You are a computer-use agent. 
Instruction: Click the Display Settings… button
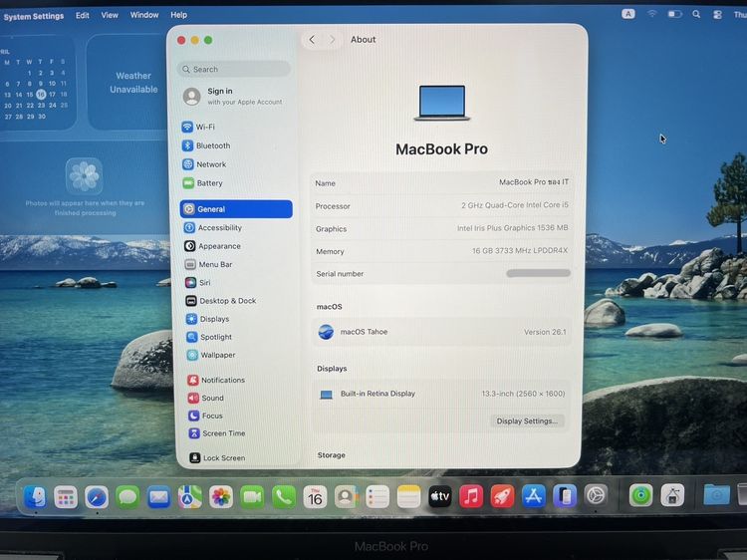coord(527,420)
